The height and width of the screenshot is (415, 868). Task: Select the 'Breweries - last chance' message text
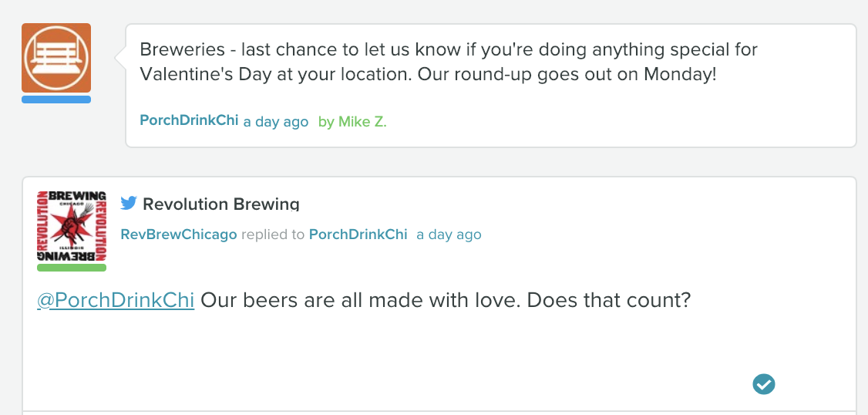449,62
